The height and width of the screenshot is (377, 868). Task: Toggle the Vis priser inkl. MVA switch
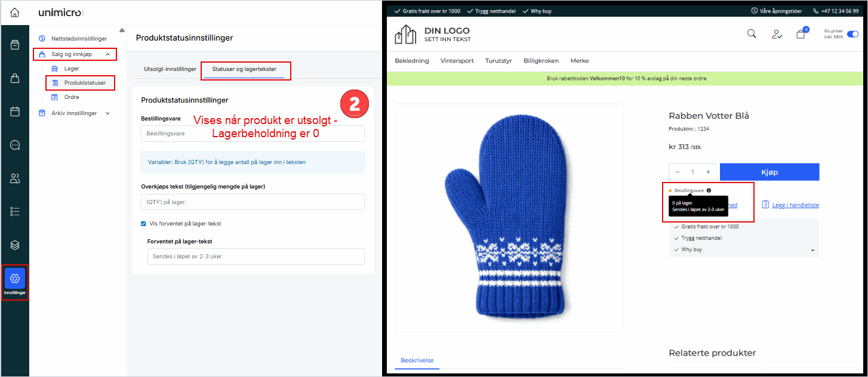point(852,34)
